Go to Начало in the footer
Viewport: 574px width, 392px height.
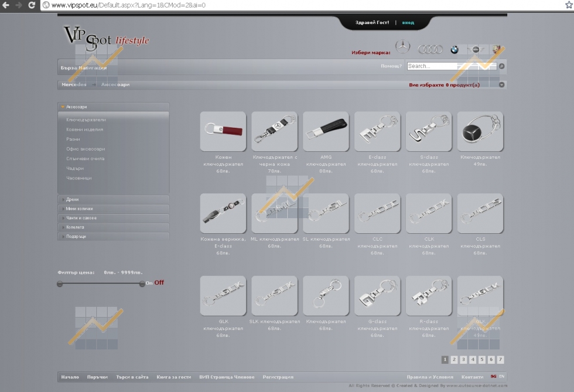coord(70,377)
